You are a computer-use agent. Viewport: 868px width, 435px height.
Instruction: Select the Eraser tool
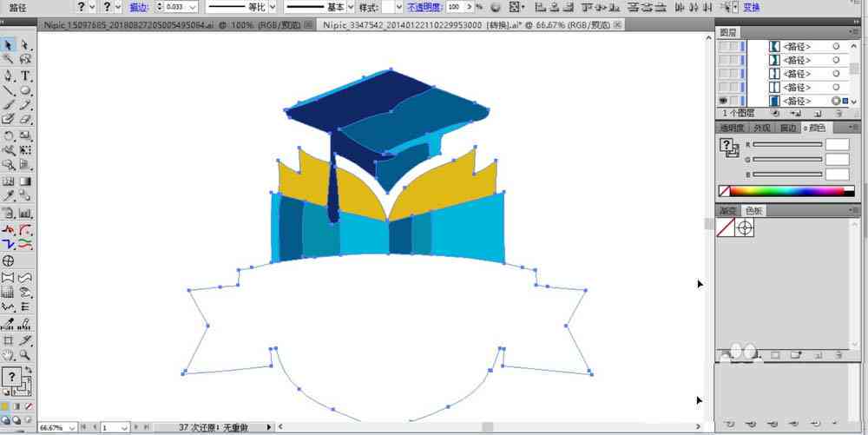(25, 118)
